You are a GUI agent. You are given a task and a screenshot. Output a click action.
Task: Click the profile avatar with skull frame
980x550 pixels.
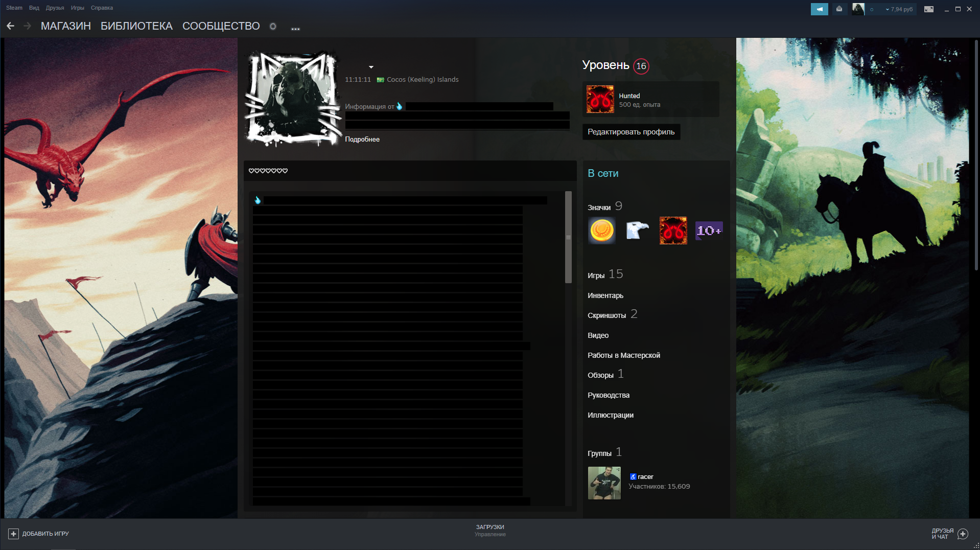[293, 99]
